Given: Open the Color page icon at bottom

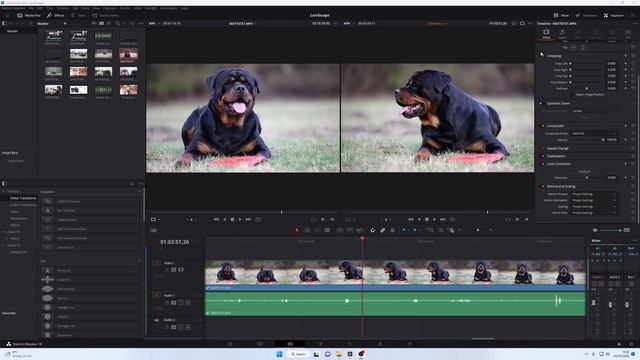Looking at the screenshot, I should pyautogui.click(x=350, y=344).
